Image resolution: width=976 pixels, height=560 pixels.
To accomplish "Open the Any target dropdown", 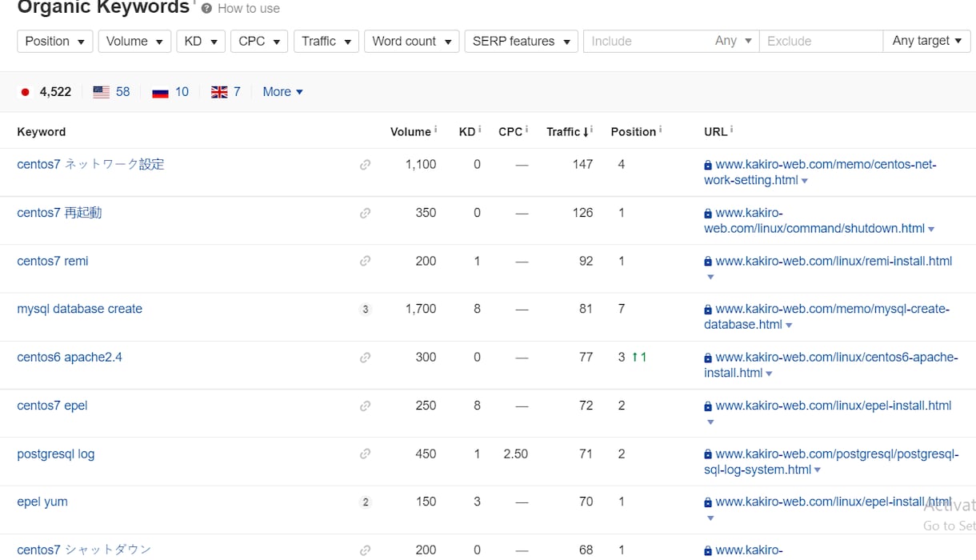I will [x=926, y=41].
